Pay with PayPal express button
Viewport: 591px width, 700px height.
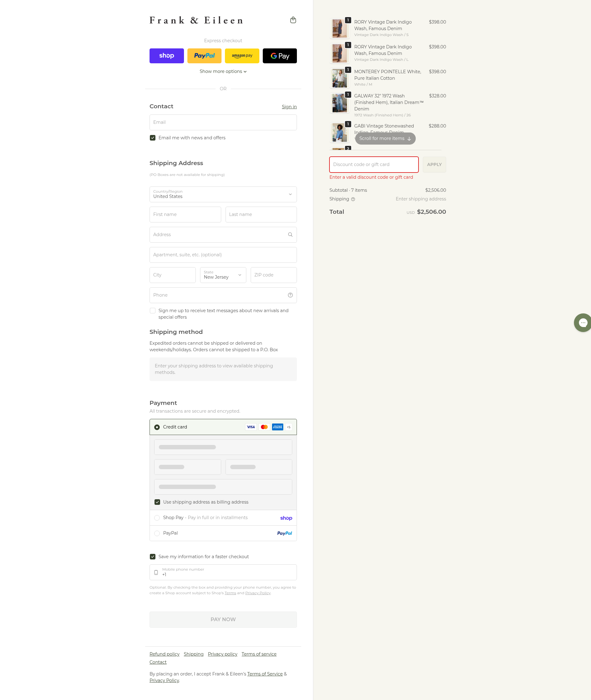pyautogui.click(x=204, y=56)
